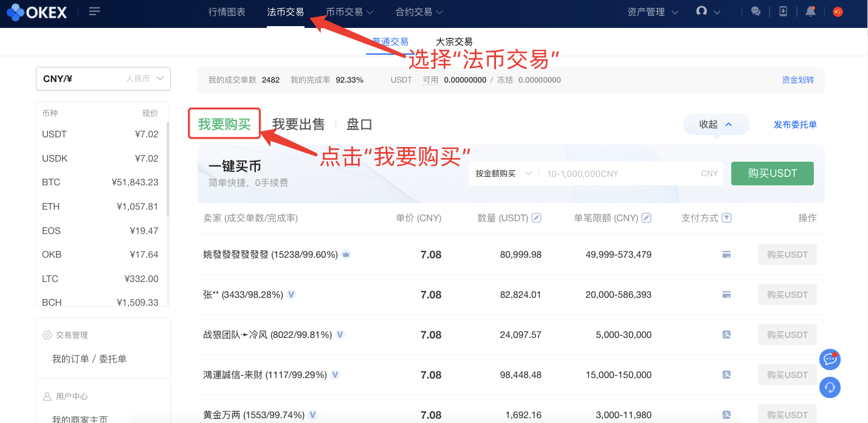Expand the 资产管理 menu
The height and width of the screenshot is (423, 868).
(653, 12)
